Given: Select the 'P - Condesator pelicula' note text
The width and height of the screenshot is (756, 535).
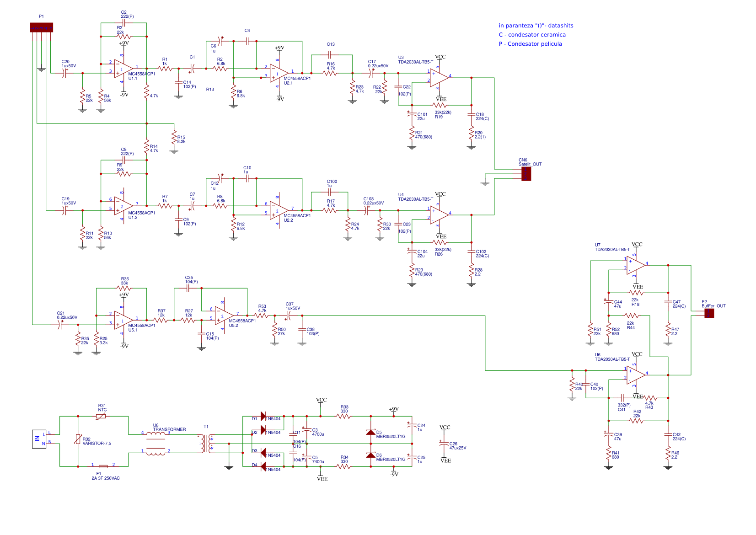Looking at the screenshot, I should click(530, 44).
